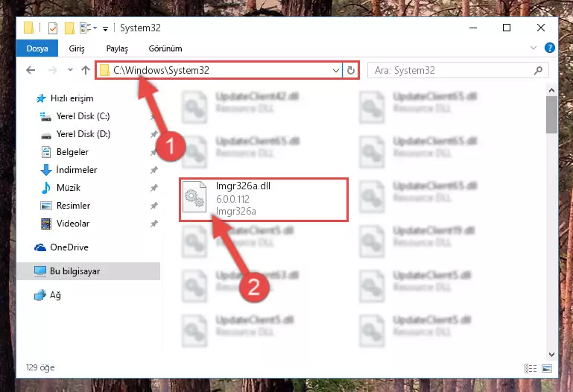Go back with the left arrow

tap(31, 70)
